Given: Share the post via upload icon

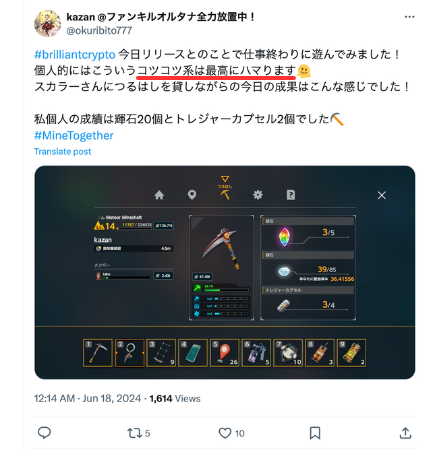Looking at the screenshot, I should (x=405, y=433).
